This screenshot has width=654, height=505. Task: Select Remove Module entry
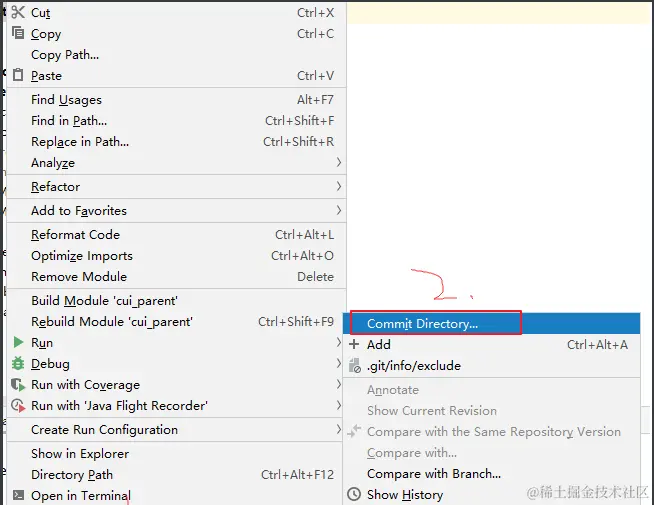coord(79,276)
